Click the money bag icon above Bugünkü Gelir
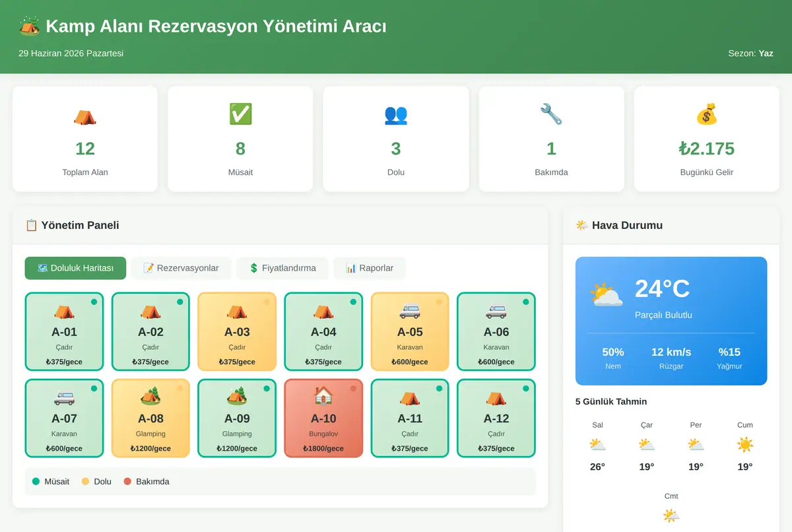 tap(706, 115)
